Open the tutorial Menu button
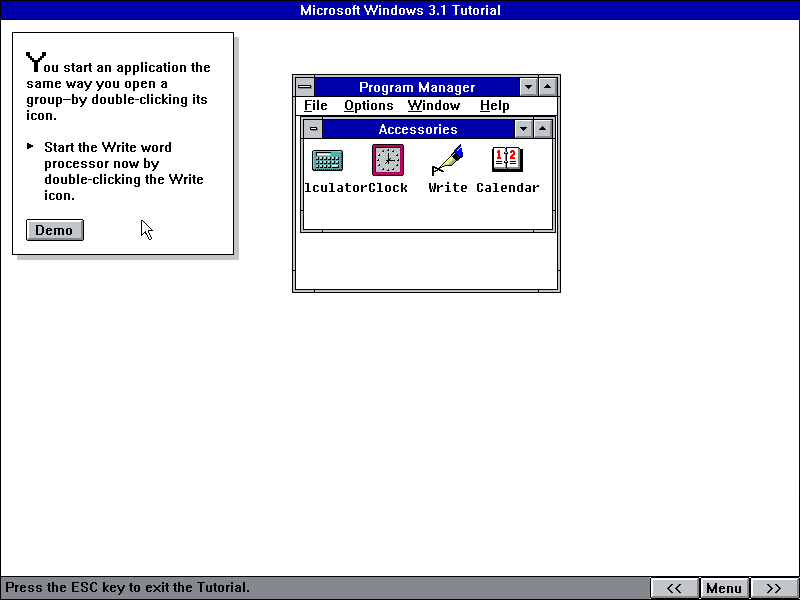 [723, 588]
